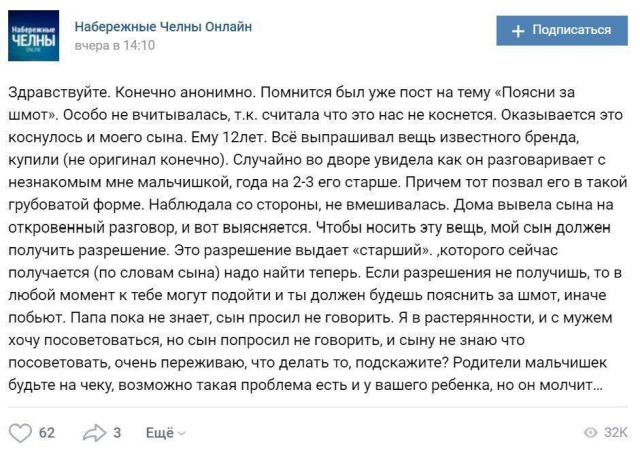Subscribe with the Подписаться button
This screenshot has height=456, width=640.
[x=562, y=30]
